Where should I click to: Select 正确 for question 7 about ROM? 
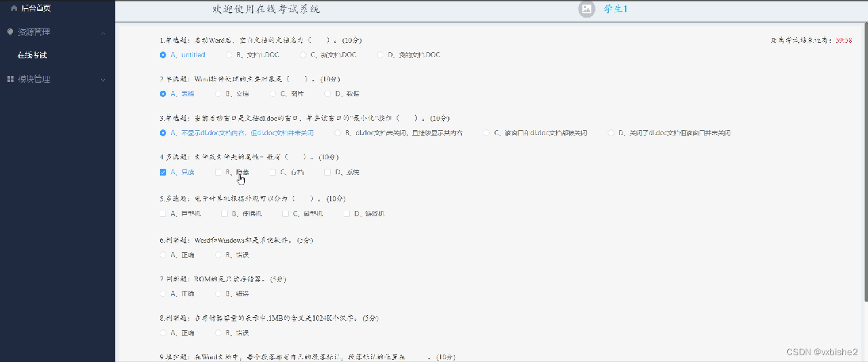point(177,294)
